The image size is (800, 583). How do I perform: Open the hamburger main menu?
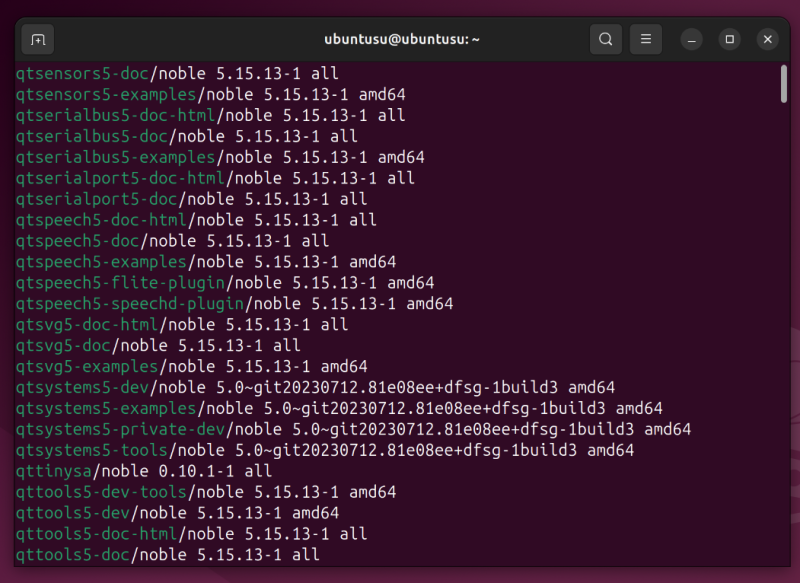tap(646, 39)
